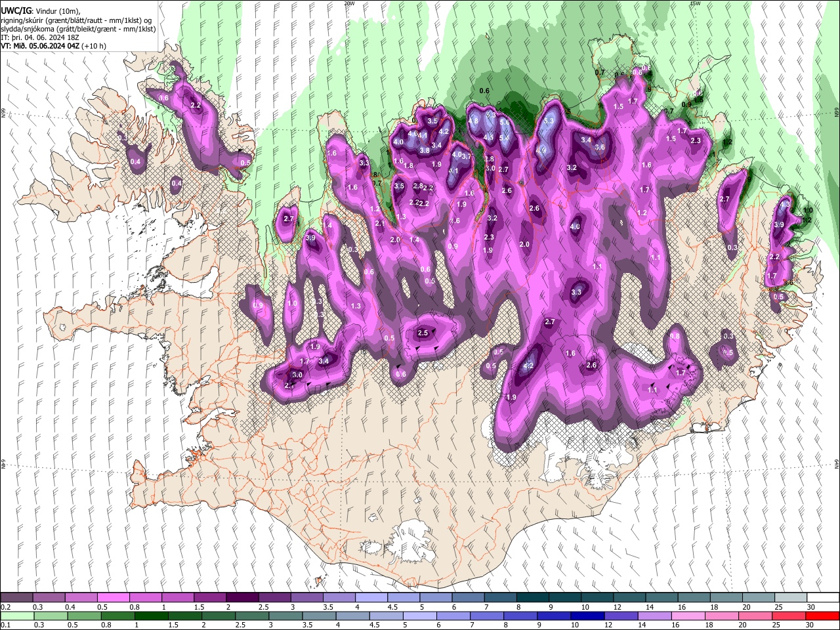840x630 pixels.
Task: Click the 4.3 value on the east coast
Action: pyautogui.click(x=786, y=205)
